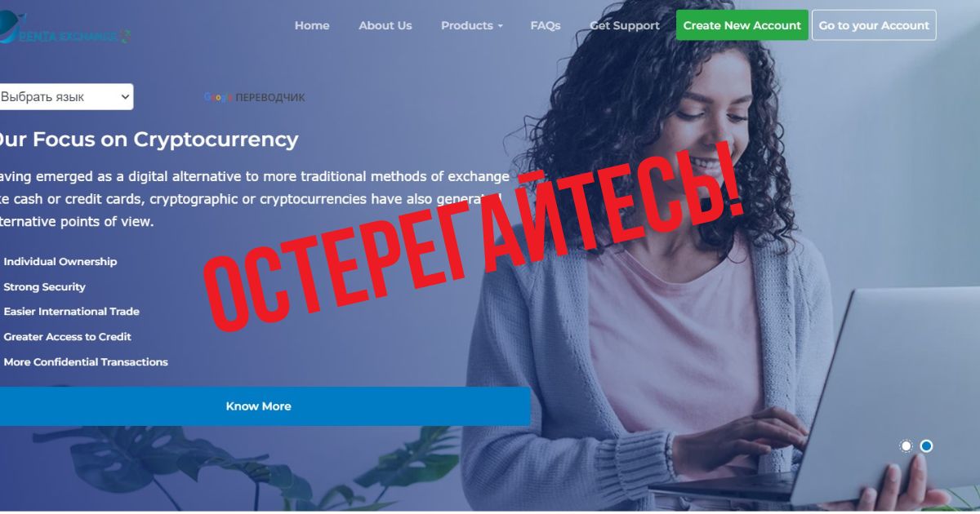Screen dimensions: 980x514
Task: Click the Google Переводчик link
Action: [x=254, y=97]
